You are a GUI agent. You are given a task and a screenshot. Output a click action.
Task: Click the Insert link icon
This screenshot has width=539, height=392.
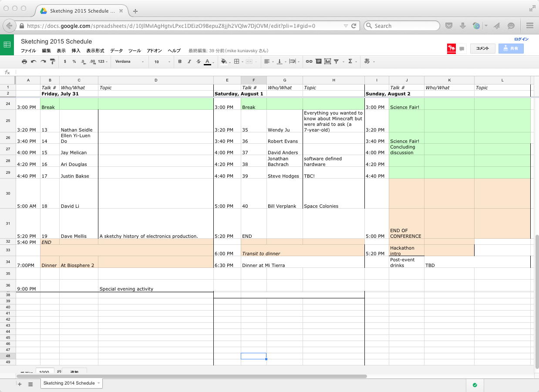tap(309, 62)
